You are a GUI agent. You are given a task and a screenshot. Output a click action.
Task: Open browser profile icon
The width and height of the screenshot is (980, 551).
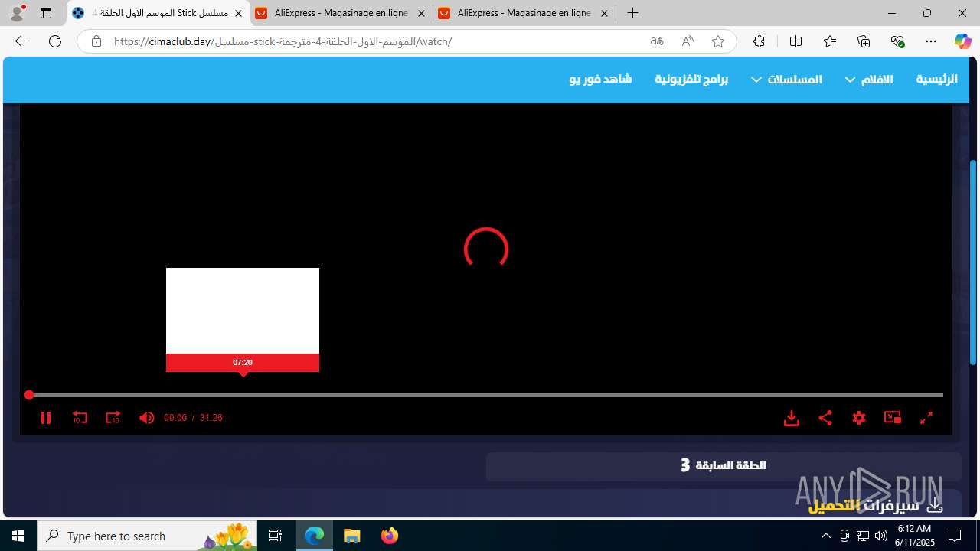pyautogui.click(x=17, y=13)
